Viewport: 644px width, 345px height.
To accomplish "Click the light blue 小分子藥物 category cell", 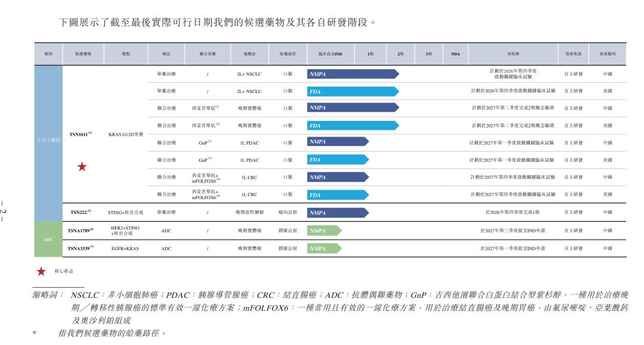I will 48,144.
